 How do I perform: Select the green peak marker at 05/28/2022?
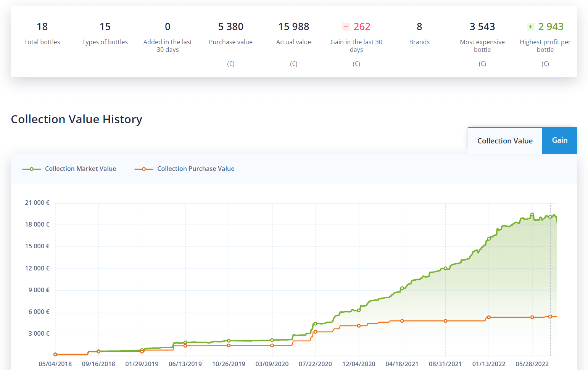coord(532,214)
